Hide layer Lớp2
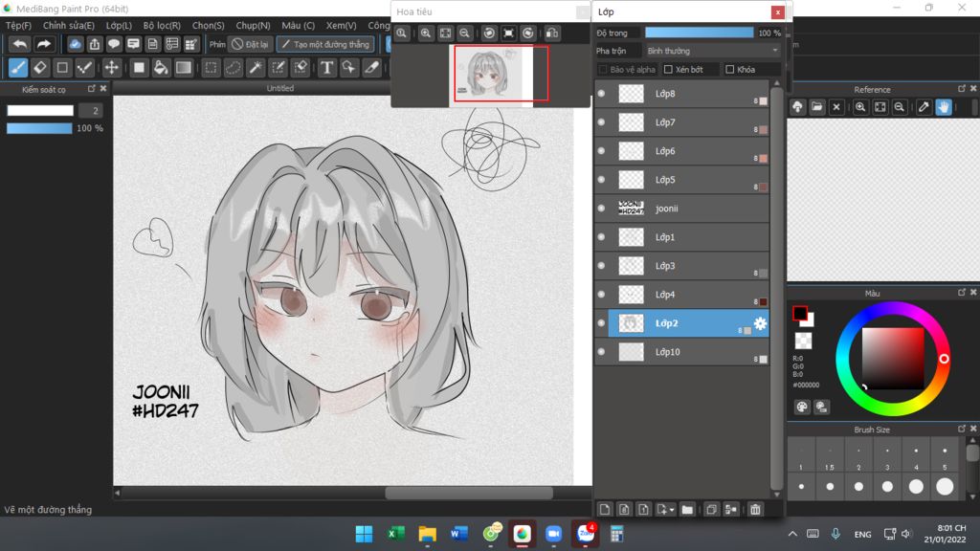 click(x=602, y=323)
